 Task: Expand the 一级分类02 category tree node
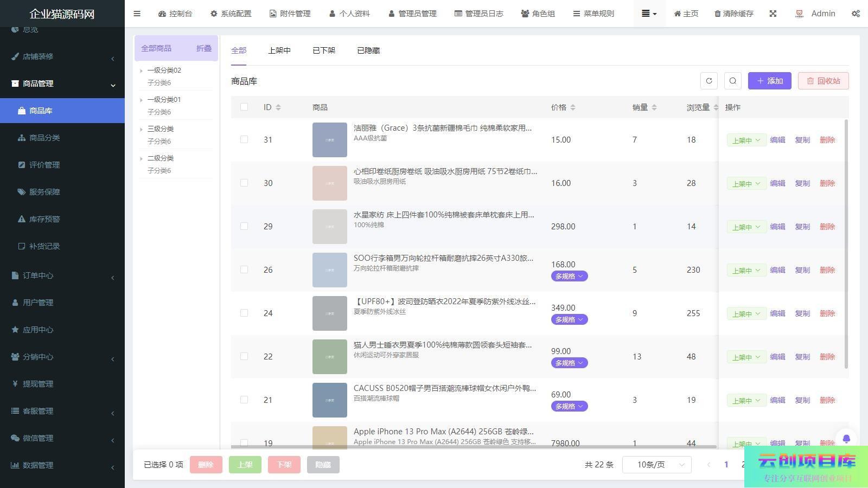click(141, 70)
